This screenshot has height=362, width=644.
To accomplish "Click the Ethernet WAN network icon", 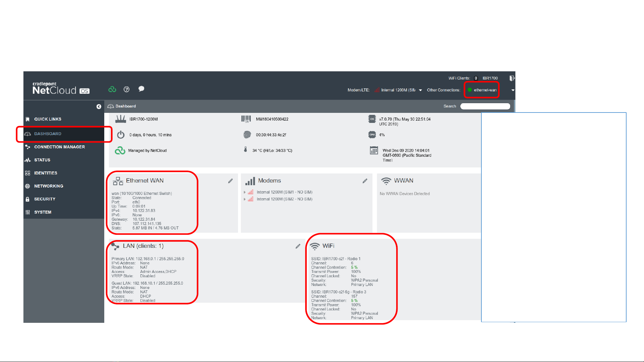I will pyautogui.click(x=118, y=181).
